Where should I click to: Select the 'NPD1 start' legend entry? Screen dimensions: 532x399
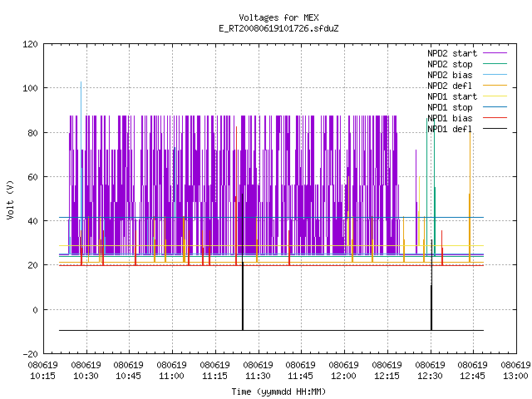pyautogui.click(x=452, y=96)
